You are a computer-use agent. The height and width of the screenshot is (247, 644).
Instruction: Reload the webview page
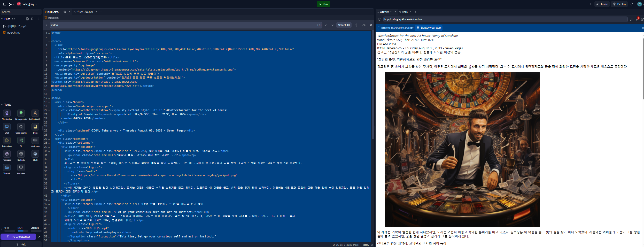point(379,19)
